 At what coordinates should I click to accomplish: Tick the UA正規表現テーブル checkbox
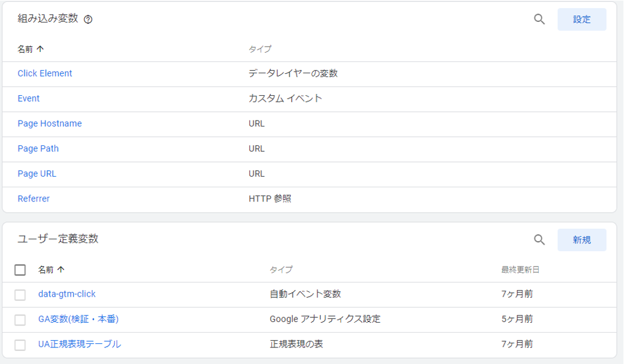[20, 344]
